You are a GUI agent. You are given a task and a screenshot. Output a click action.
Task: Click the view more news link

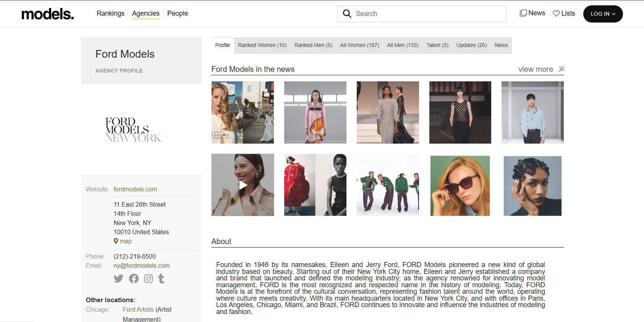coord(536,69)
